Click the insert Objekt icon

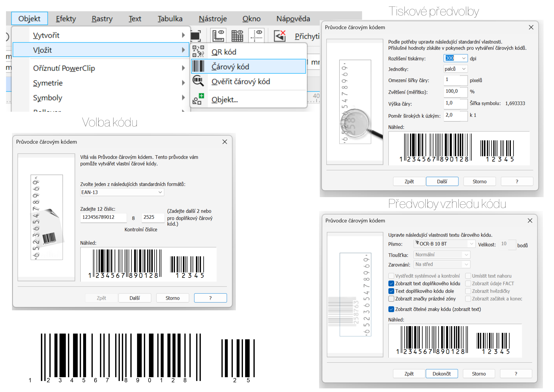click(198, 99)
